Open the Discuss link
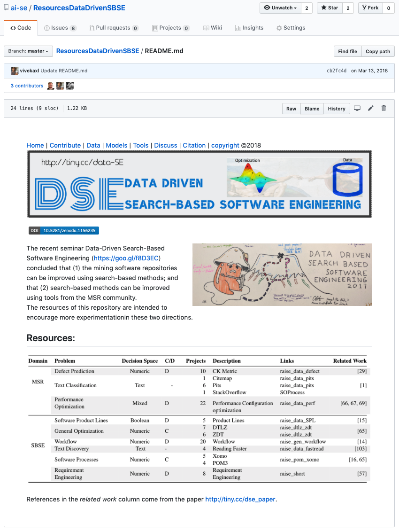 (165, 145)
